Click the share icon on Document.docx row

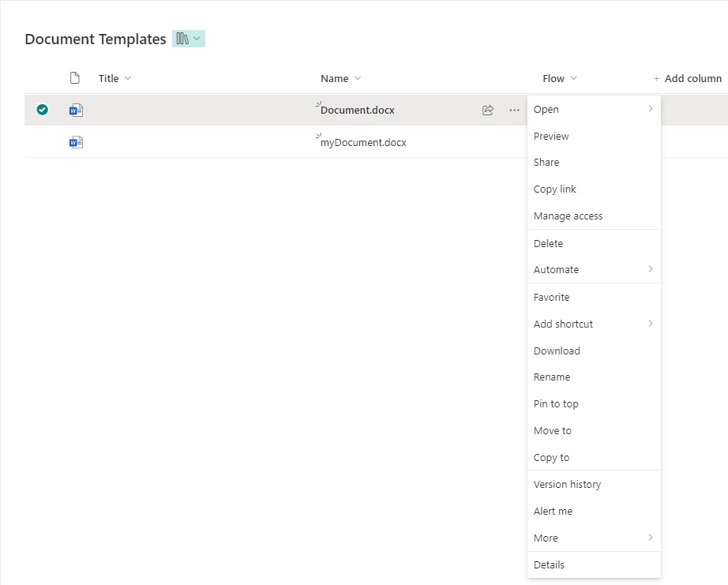tap(487, 110)
